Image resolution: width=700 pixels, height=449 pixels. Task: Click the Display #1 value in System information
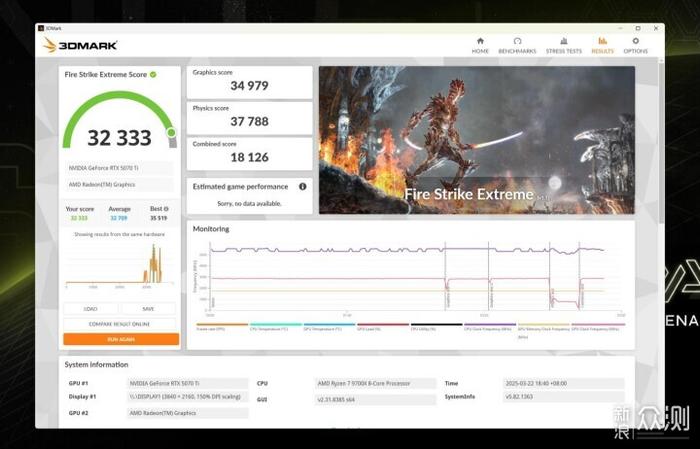click(188, 397)
